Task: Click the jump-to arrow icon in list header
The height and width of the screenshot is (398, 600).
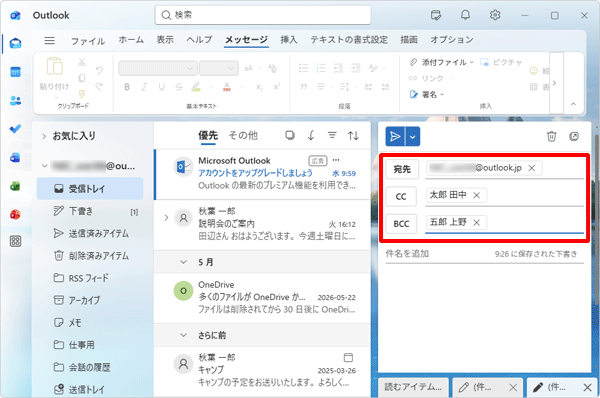Action: tap(311, 135)
